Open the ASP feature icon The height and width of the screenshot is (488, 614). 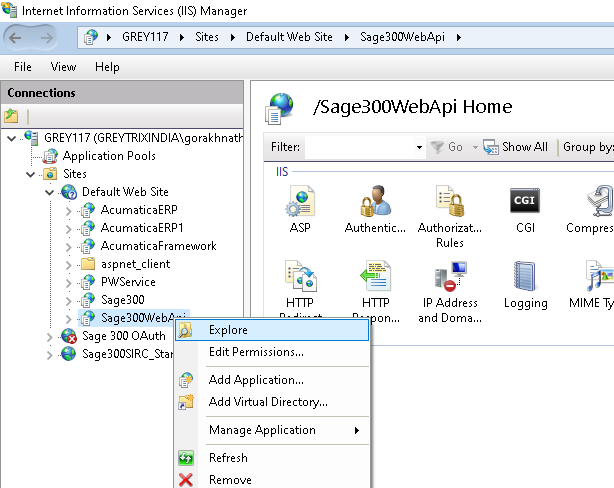pos(300,202)
